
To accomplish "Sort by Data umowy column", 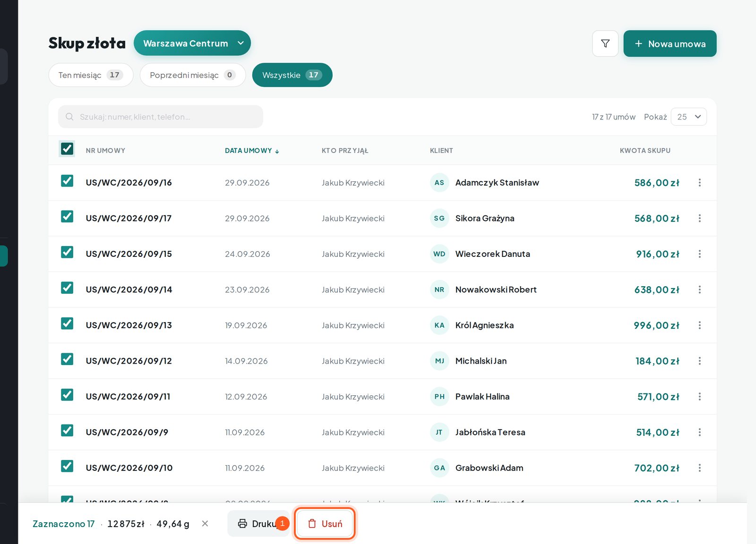I will pyautogui.click(x=252, y=151).
